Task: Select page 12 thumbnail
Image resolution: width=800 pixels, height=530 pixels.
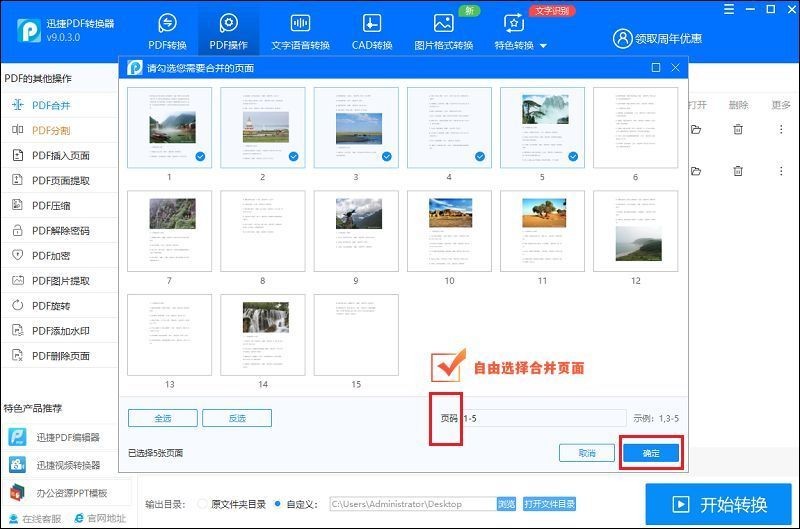Action: tap(635, 231)
